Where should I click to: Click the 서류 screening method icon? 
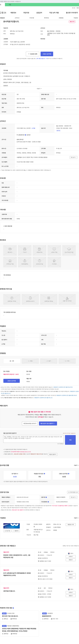point(12,361)
